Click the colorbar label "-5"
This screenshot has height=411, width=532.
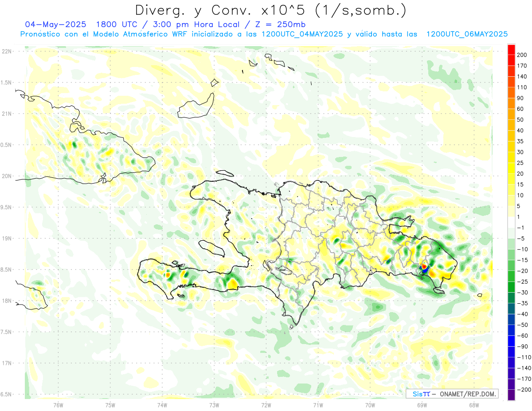pos(521,239)
